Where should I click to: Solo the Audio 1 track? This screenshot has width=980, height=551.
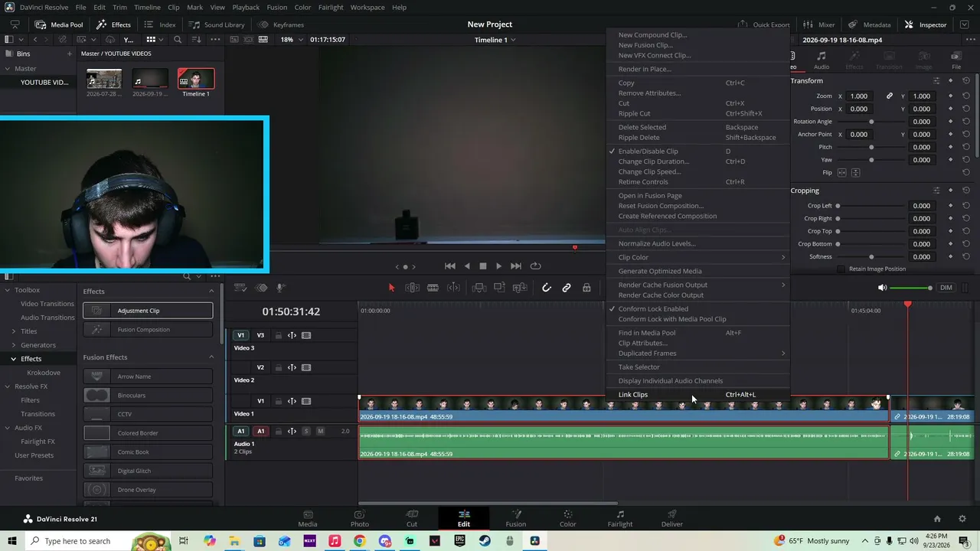[306, 431]
